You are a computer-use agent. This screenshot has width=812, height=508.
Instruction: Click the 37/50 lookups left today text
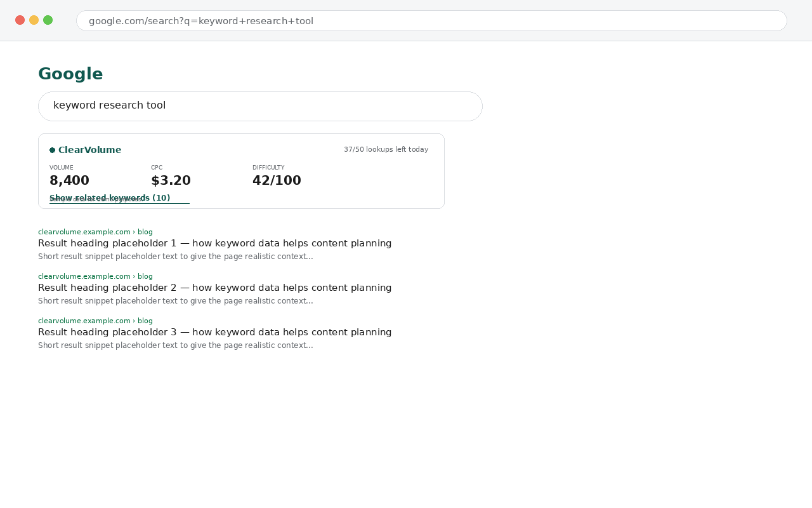point(386,149)
